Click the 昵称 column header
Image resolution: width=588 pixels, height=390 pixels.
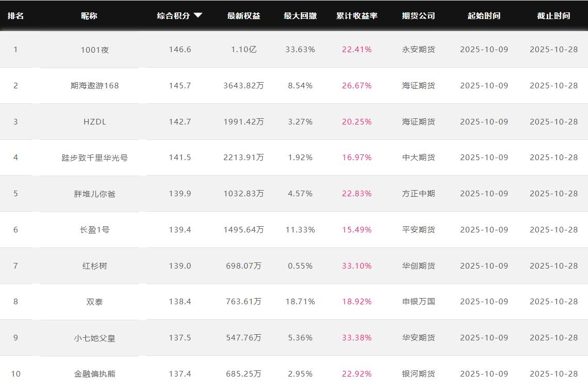pyautogui.click(x=89, y=15)
